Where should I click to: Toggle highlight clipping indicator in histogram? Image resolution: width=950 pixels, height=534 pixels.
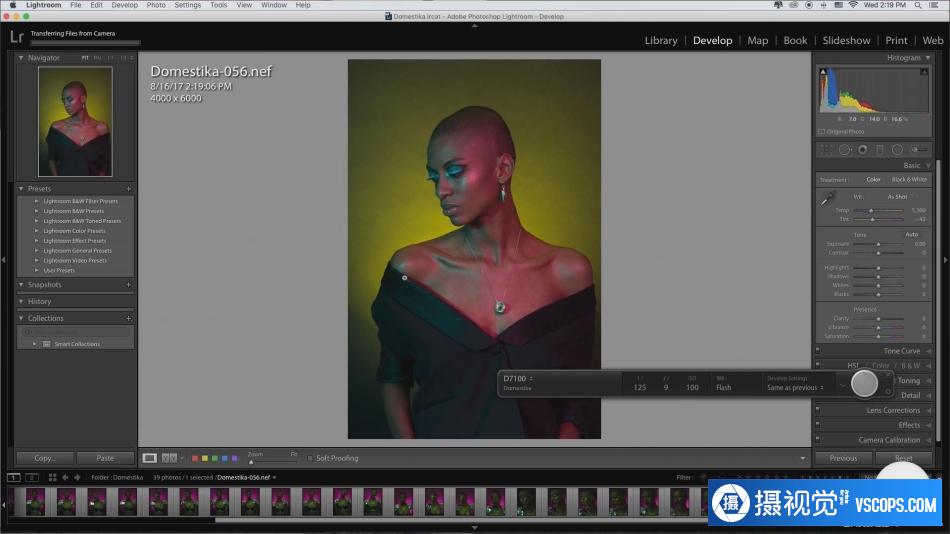pos(924,72)
